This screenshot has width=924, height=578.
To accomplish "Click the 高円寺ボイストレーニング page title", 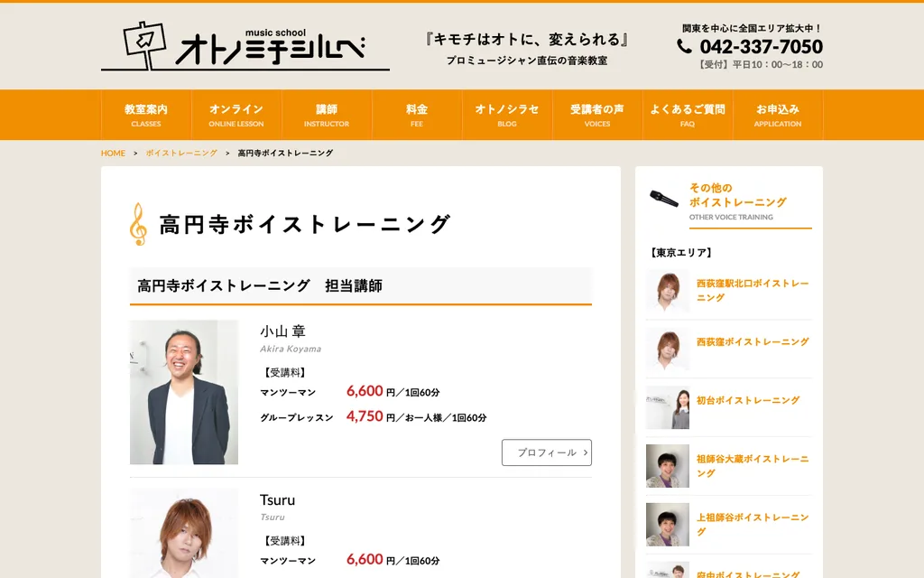I will (305, 224).
